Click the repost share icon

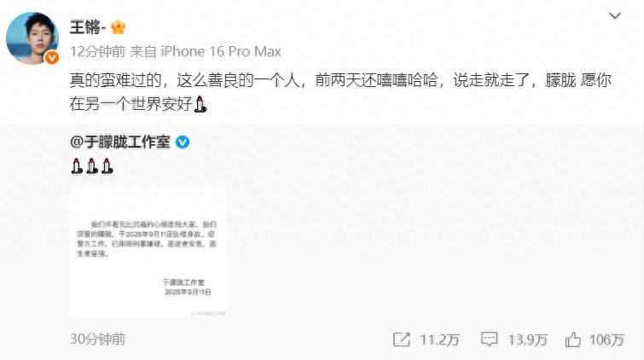pyautogui.click(x=401, y=340)
